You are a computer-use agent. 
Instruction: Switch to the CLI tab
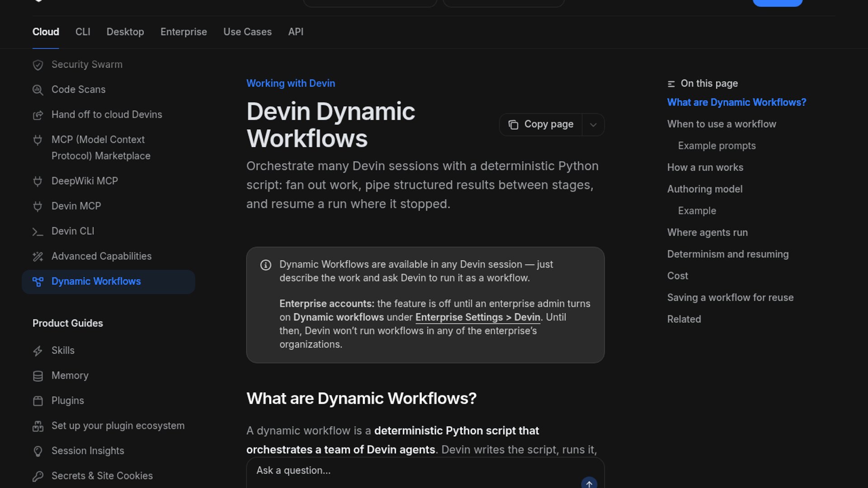click(83, 32)
